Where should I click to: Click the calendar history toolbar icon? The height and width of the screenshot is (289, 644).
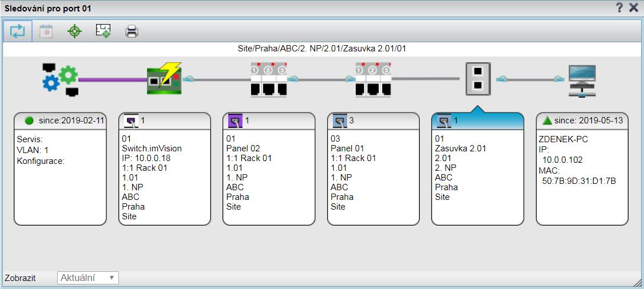46,31
